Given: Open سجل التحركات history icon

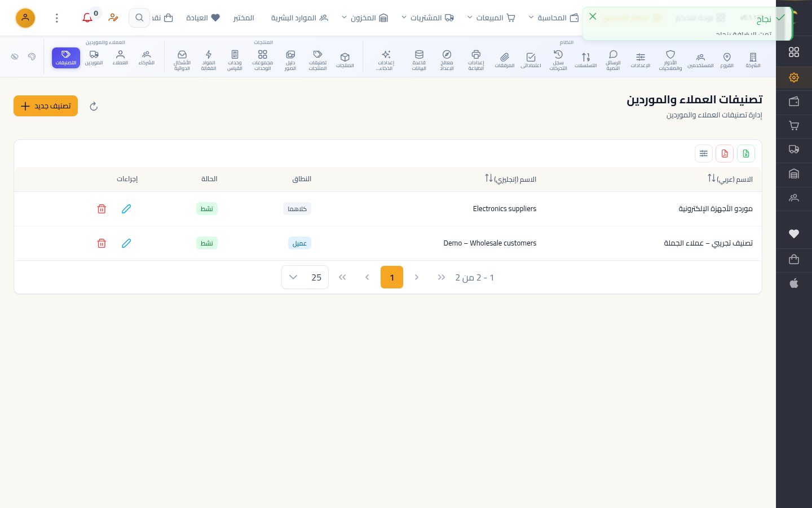Looking at the screenshot, I should [x=558, y=60].
